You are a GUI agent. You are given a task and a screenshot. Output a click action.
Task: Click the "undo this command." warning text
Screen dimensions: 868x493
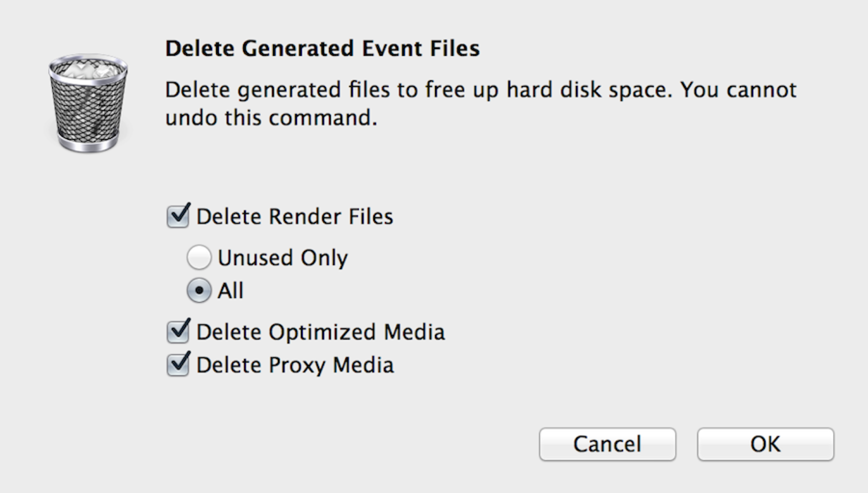(271, 118)
